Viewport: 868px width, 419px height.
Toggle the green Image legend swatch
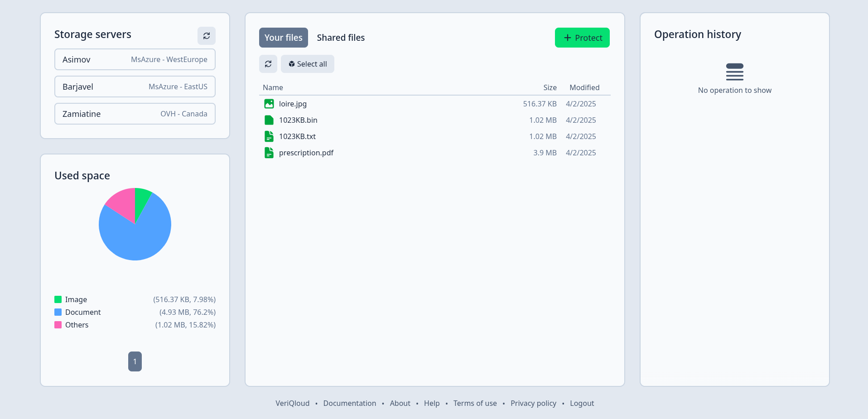click(58, 299)
